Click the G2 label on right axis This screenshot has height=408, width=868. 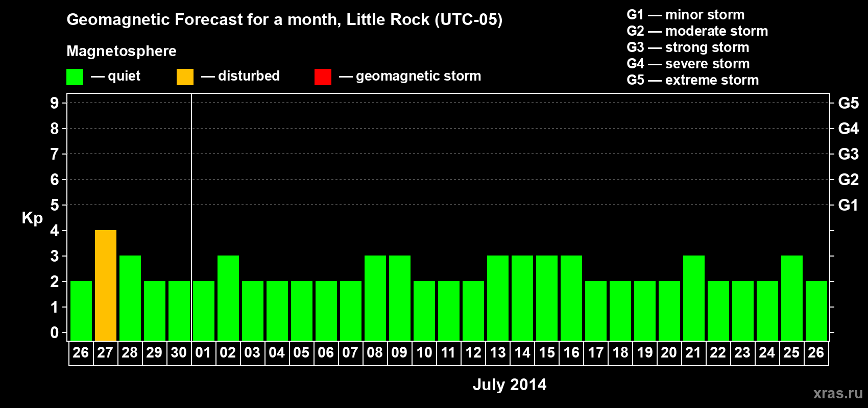coord(848,180)
